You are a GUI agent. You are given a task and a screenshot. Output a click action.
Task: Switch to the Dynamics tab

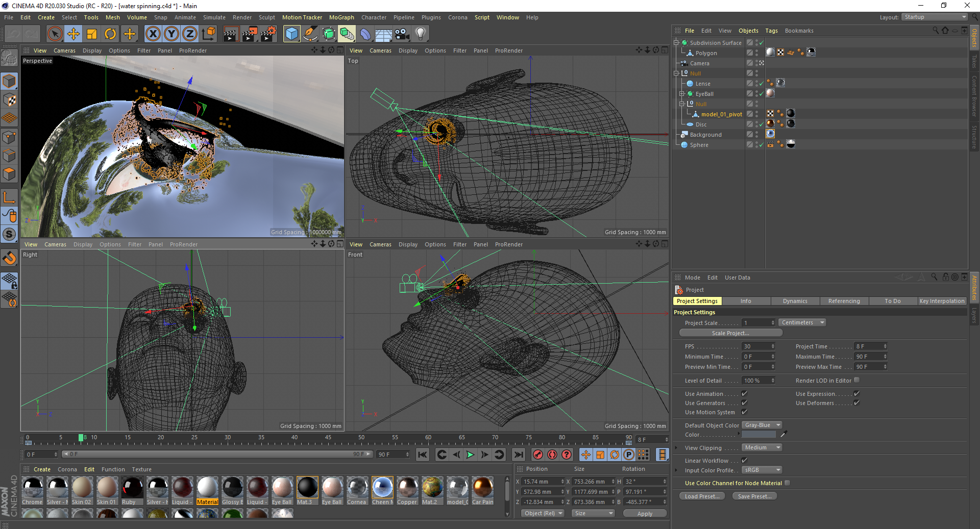795,301
